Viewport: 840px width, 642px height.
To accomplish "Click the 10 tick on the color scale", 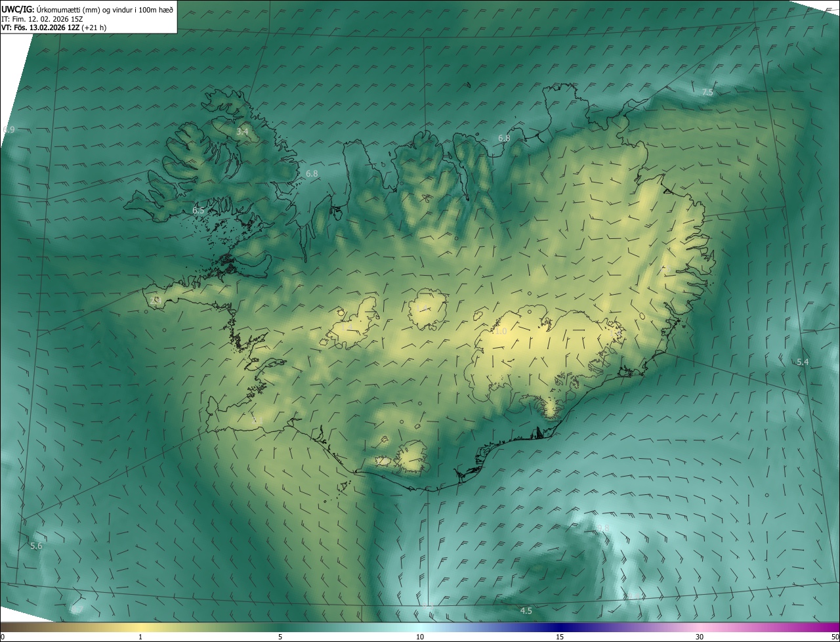I will 420,637.
